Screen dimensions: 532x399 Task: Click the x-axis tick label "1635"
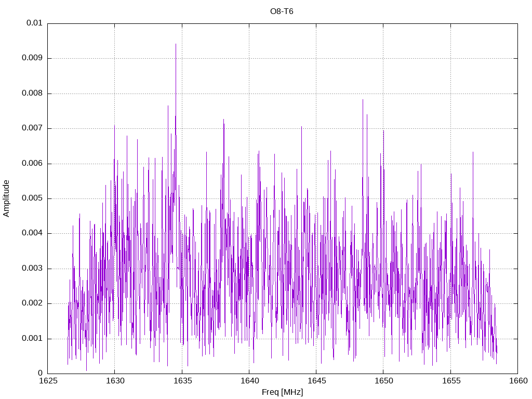pos(182,381)
